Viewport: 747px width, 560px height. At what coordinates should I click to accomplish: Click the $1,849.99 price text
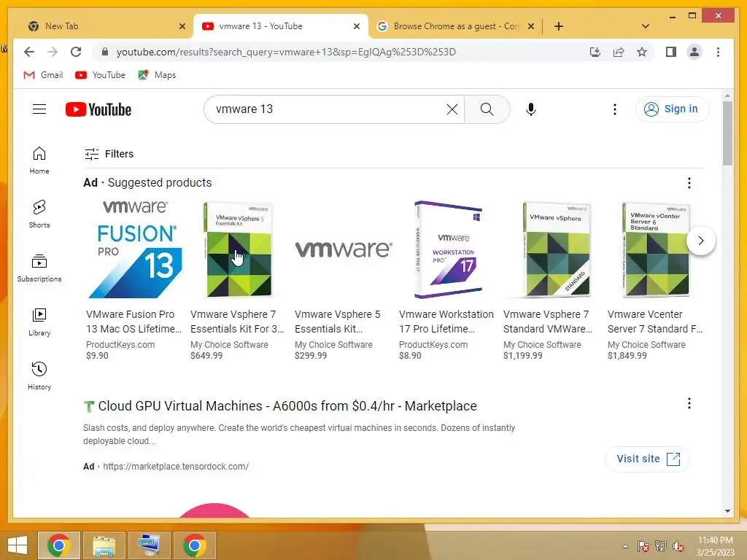(x=627, y=356)
